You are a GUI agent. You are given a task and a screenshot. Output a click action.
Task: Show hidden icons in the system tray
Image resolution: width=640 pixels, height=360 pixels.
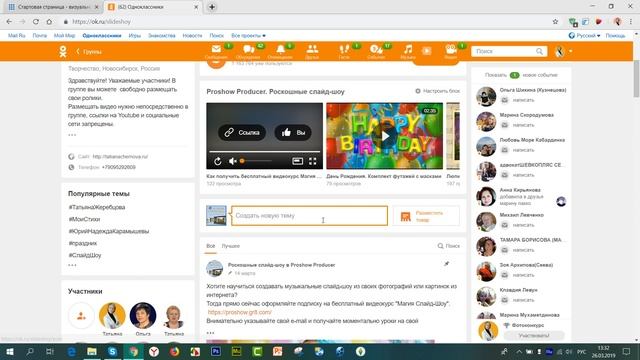(x=519, y=351)
